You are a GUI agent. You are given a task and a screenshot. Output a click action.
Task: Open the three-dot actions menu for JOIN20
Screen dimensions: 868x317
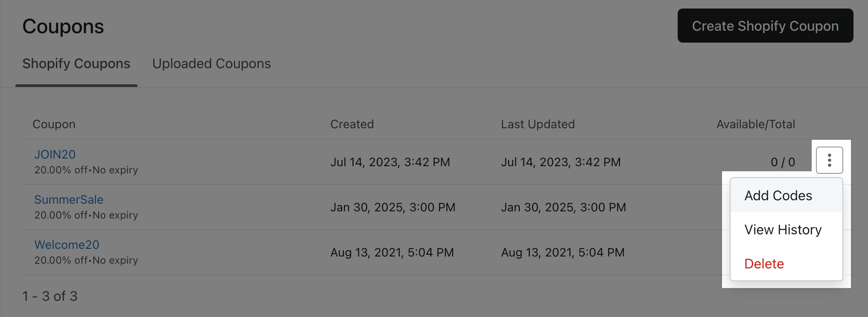pyautogui.click(x=829, y=160)
